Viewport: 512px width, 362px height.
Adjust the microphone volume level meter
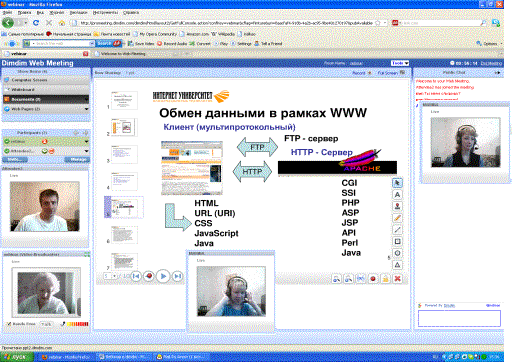[x=78, y=324]
